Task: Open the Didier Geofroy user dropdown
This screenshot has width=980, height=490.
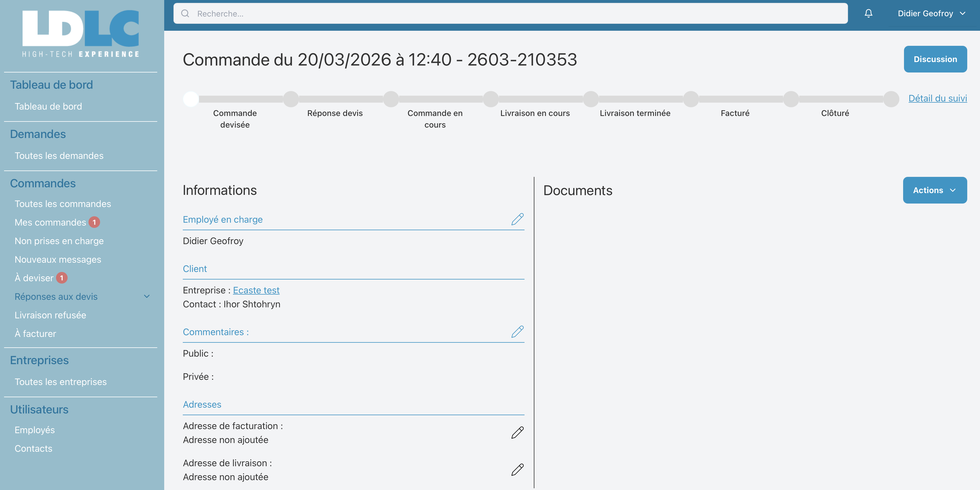Action: coord(931,14)
